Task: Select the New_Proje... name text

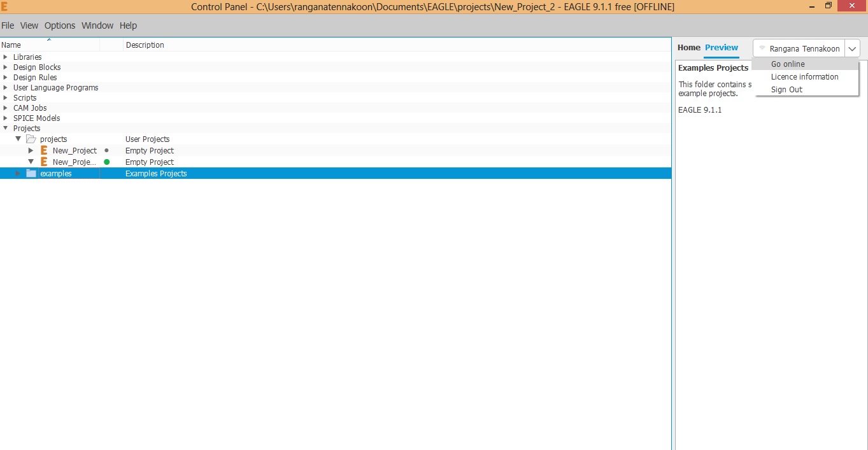Action: click(x=75, y=162)
